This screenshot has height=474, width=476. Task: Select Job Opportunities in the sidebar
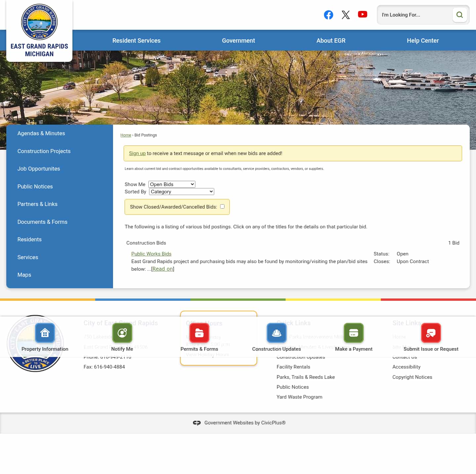point(38,169)
